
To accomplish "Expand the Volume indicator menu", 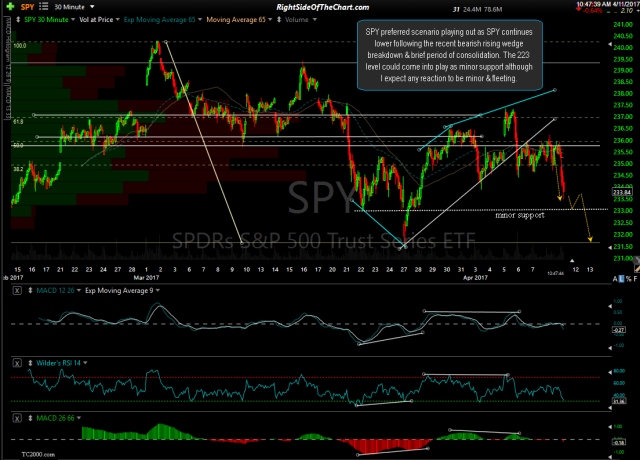I will [x=314, y=20].
